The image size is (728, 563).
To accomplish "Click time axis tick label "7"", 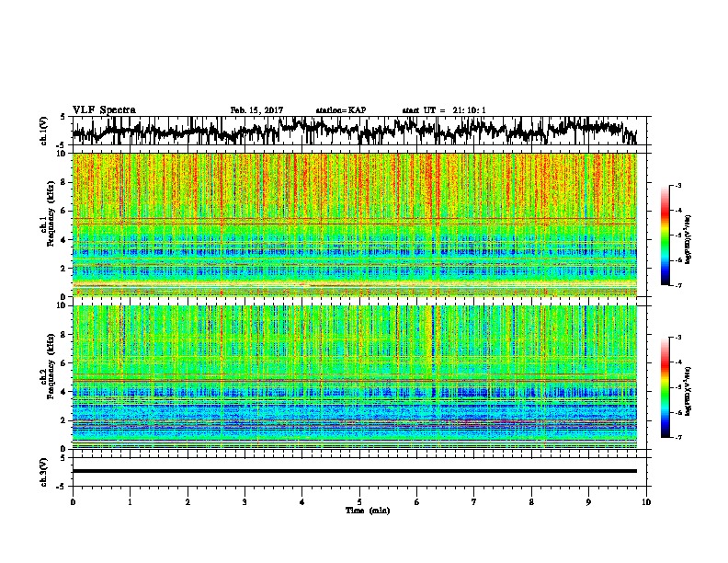I will tap(474, 502).
